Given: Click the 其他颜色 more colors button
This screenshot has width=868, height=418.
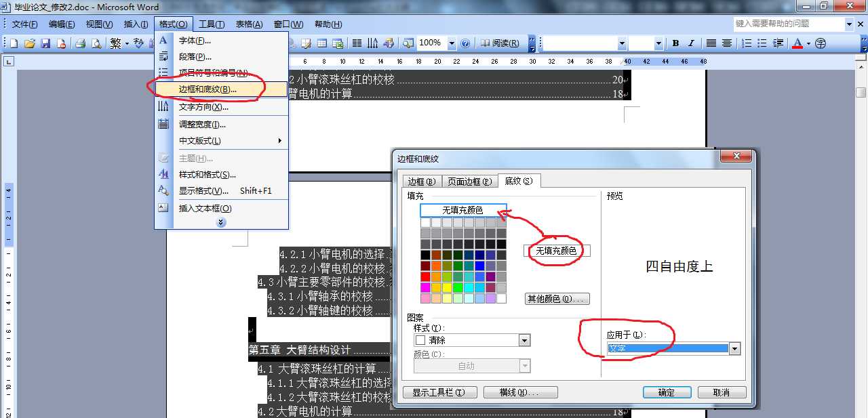Looking at the screenshot, I should coord(557,299).
